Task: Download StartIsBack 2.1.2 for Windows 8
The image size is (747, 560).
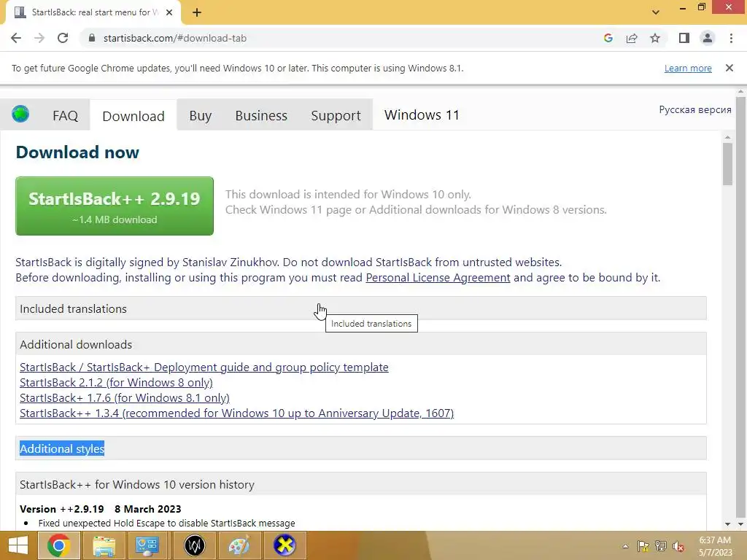Action: click(x=116, y=382)
